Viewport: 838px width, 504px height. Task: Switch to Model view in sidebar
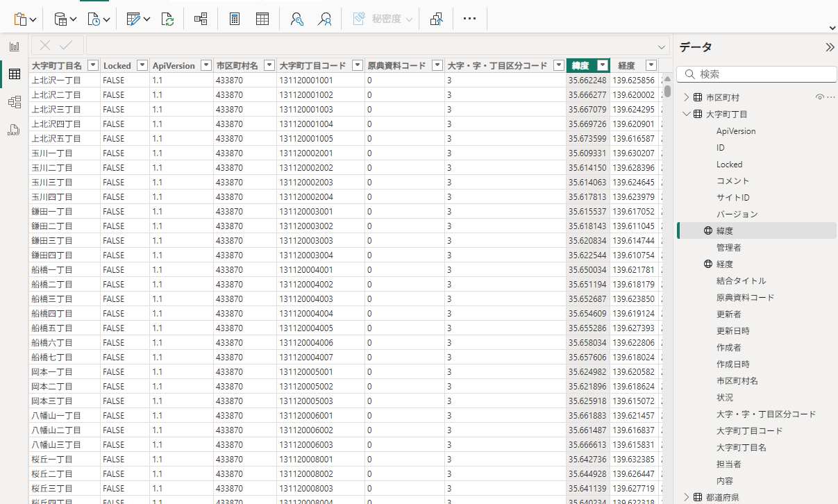14,102
